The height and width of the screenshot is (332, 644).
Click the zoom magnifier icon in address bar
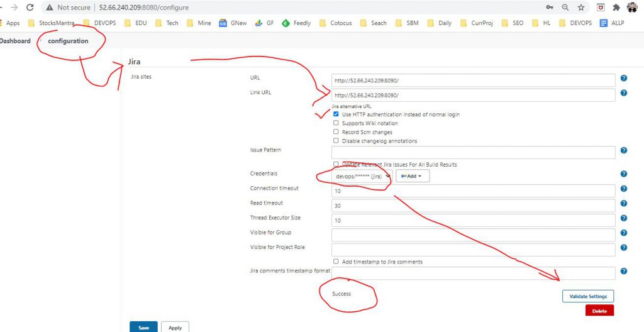[565, 8]
